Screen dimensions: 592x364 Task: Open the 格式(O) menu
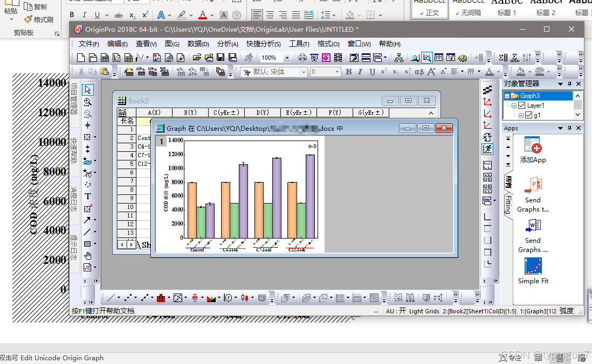coord(328,44)
